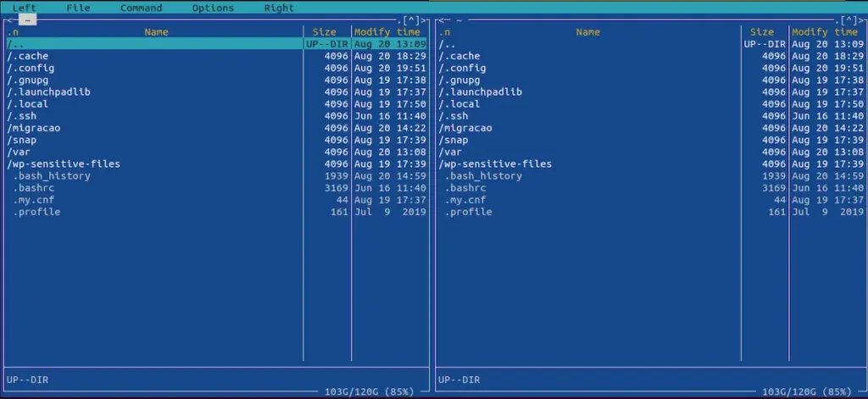868x399 pixels.
Task: Click left panel history forward arrow '>'
Action: tap(424, 20)
